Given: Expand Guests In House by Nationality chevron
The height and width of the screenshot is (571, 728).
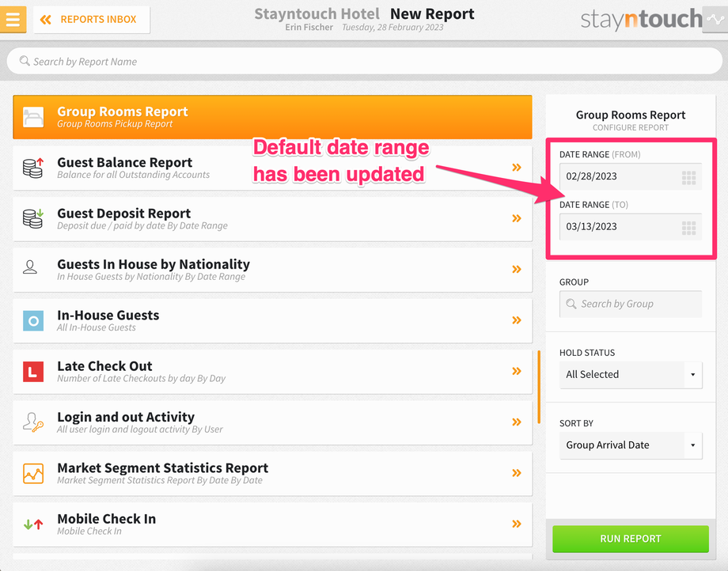Looking at the screenshot, I should [517, 269].
